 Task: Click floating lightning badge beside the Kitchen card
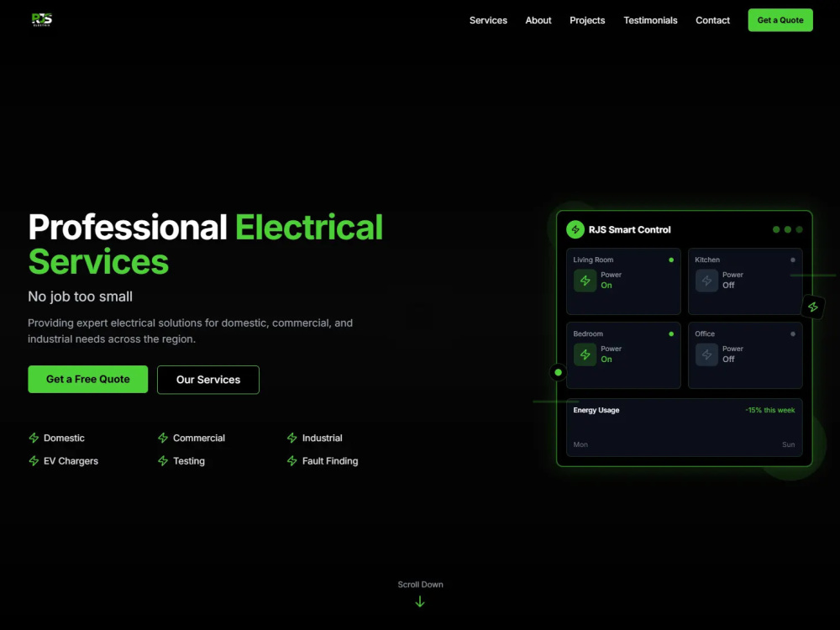point(812,307)
